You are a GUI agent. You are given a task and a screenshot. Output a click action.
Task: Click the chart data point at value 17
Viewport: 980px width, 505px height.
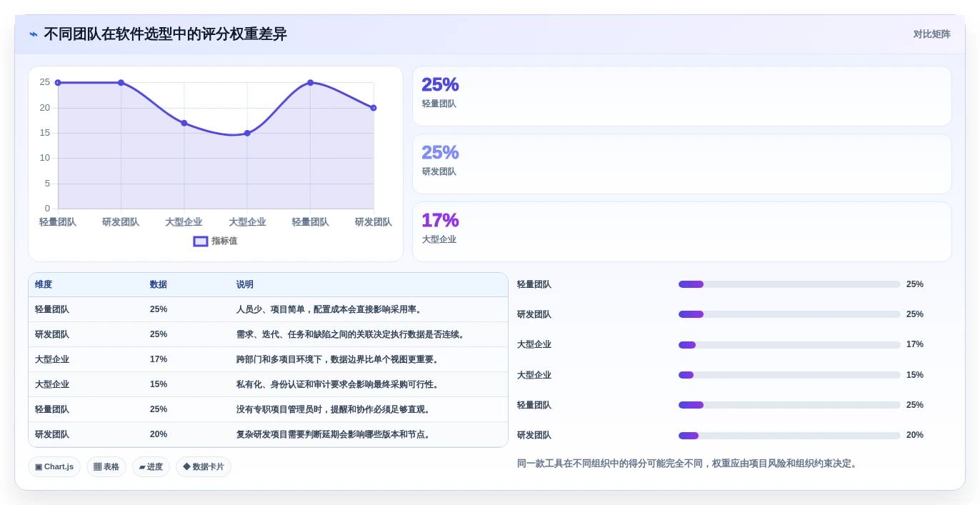click(184, 123)
